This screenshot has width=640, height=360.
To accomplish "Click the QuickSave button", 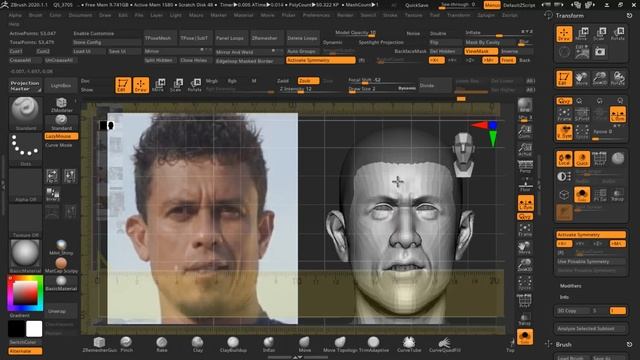I will 416,5.
